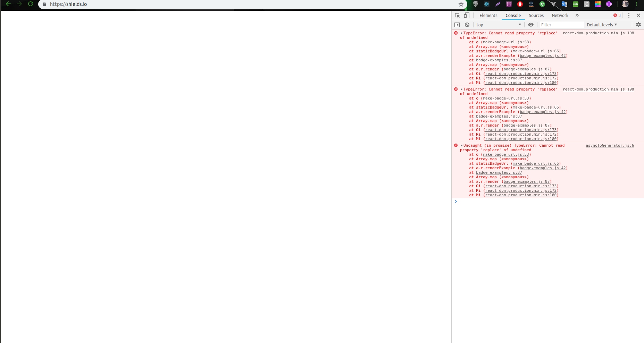Open the Default levels dropdown
Screen dimensions: 644x343
tap(602, 25)
